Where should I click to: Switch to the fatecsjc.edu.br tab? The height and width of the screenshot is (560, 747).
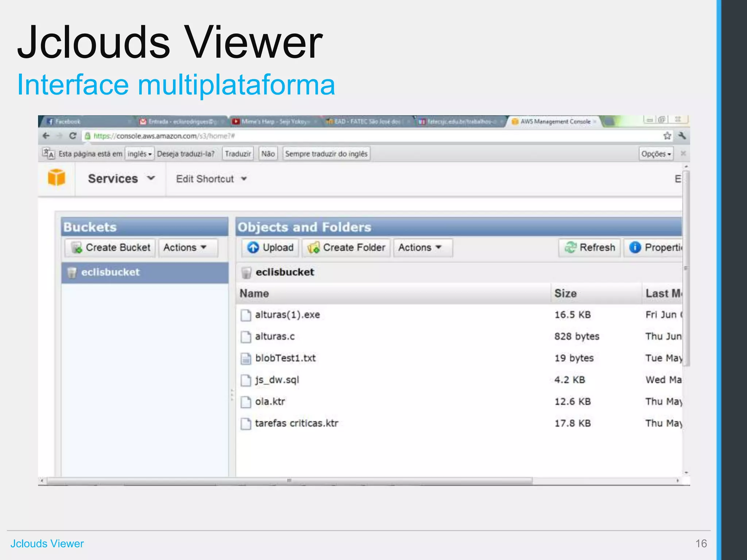460,121
